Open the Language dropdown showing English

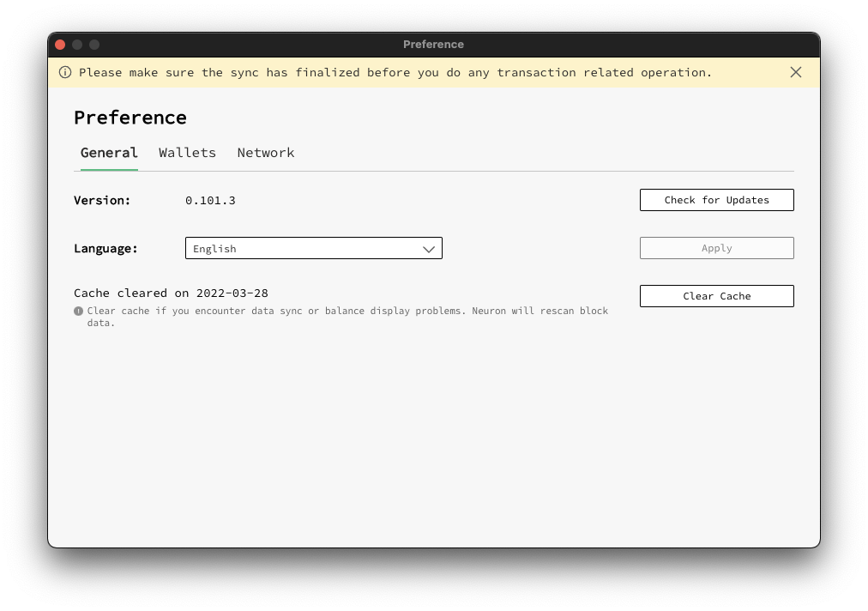[314, 248]
